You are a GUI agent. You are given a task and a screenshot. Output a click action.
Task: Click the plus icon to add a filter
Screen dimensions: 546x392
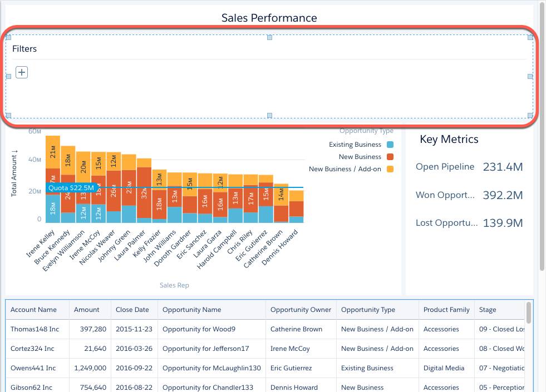pyautogui.click(x=21, y=72)
